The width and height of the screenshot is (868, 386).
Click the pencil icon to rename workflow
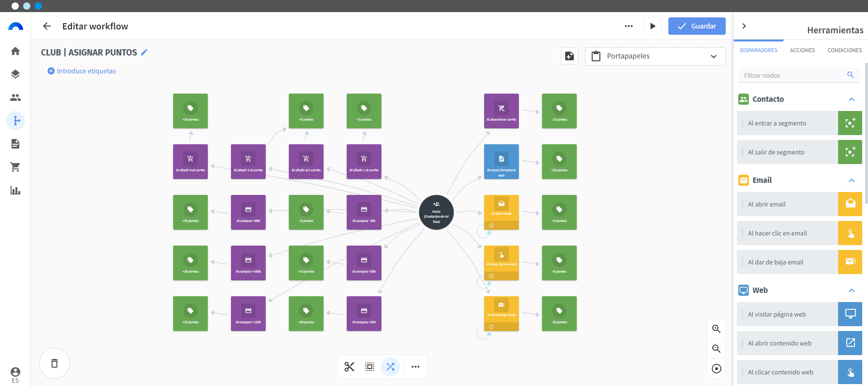[x=144, y=52]
